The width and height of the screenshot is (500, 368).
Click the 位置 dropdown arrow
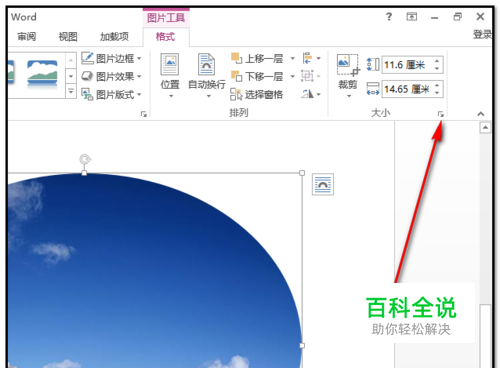(171, 96)
